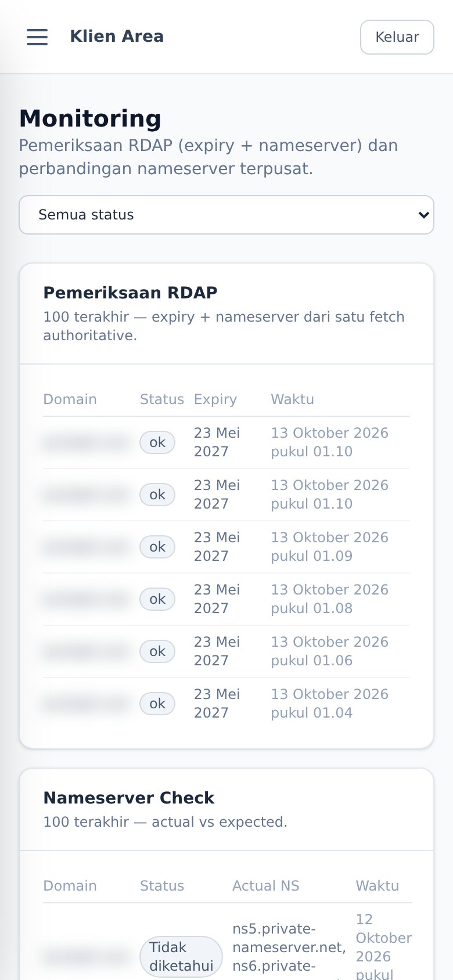Image resolution: width=453 pixels, height=980 pixels.
Task: Click the ok status badge in the pukul 01.06 row
Action: click(x=157, y=651)
